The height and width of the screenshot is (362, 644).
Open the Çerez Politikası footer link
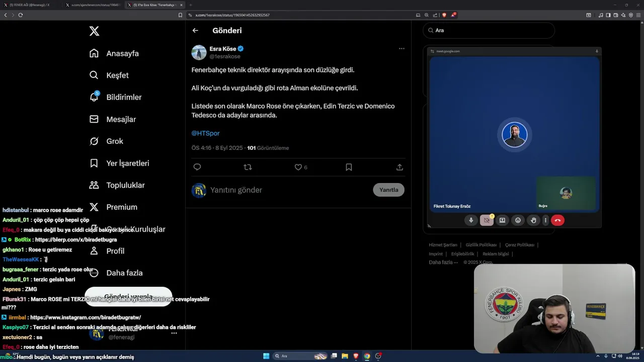pos(520,245)
